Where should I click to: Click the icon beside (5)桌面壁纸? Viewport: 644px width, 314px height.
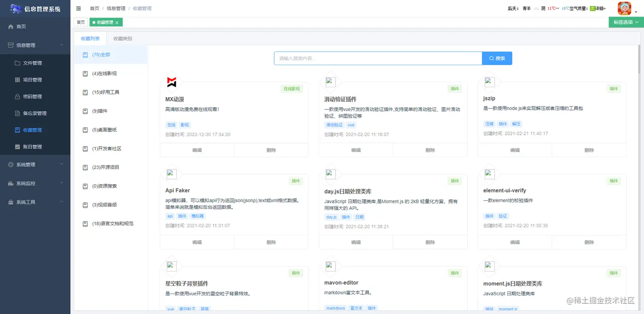point(85,130)
